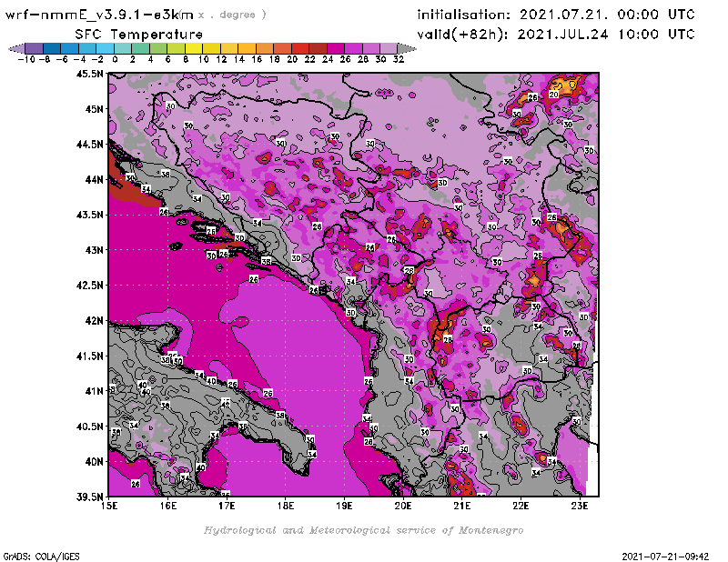Select the green legend swatch between 4 and 6
728x562 pixels.
[x=158, y=49]
